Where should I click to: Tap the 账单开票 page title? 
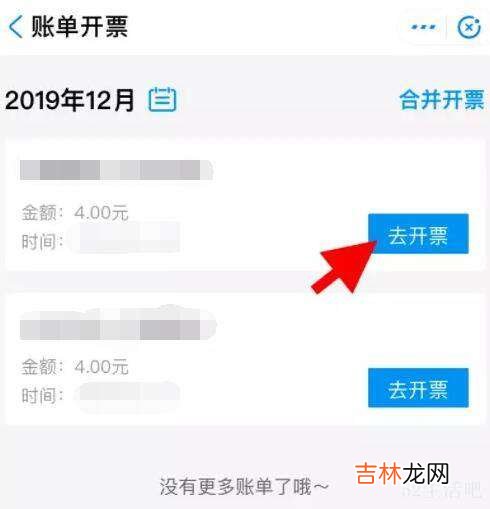[x=79, y=27]
